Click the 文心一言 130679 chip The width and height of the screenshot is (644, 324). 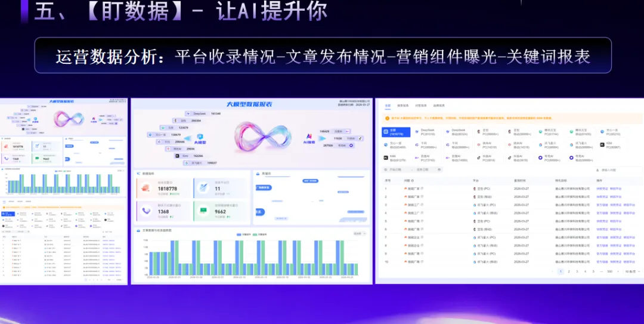(x=165, y=134)
